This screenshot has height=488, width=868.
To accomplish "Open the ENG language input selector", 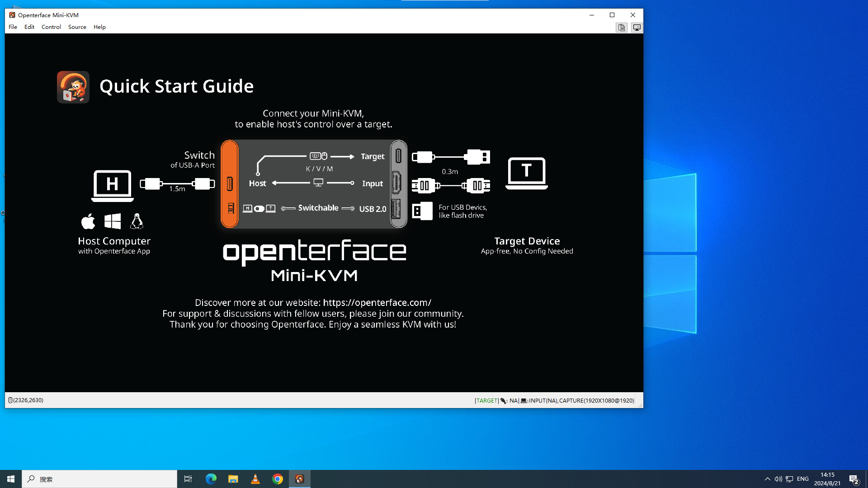I will click(803, 479).
